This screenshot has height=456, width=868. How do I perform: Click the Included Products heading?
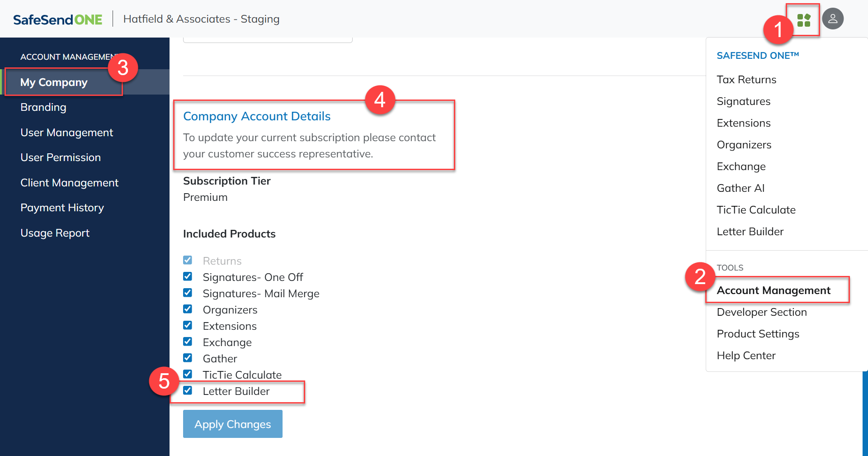229,234
